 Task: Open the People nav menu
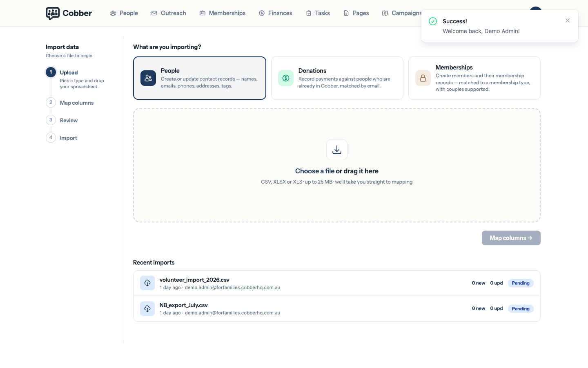124,13
